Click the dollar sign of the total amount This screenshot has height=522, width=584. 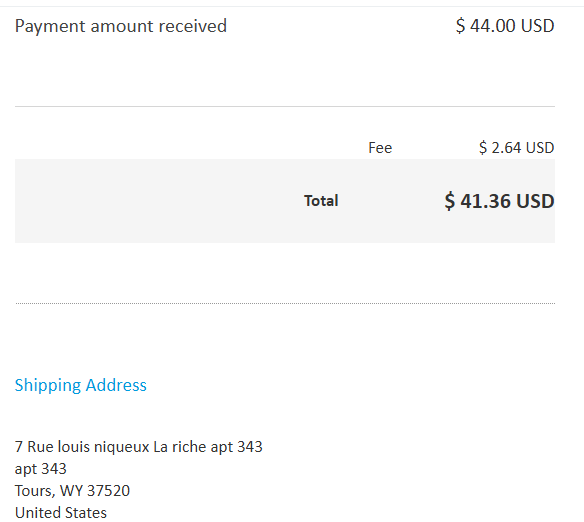[450, 201]
